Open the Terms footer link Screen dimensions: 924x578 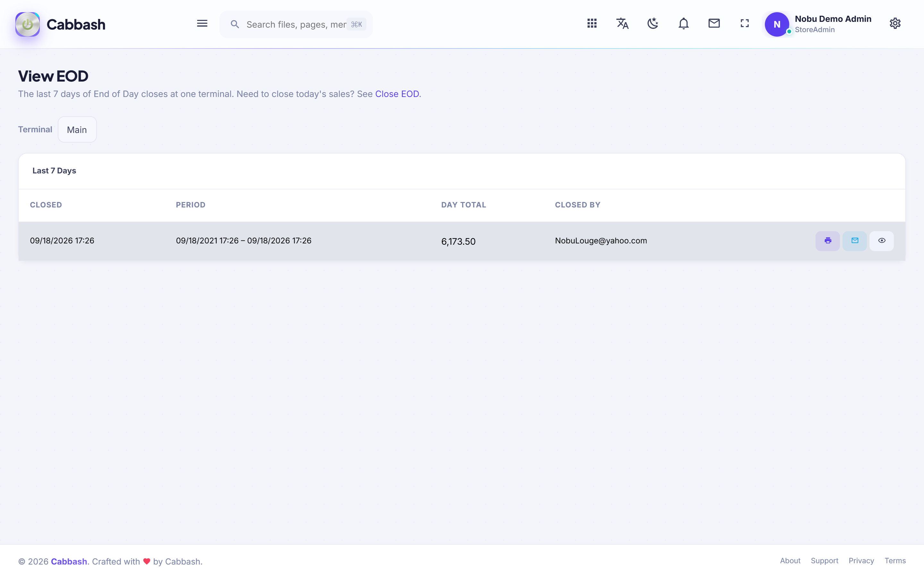[895, 561]
